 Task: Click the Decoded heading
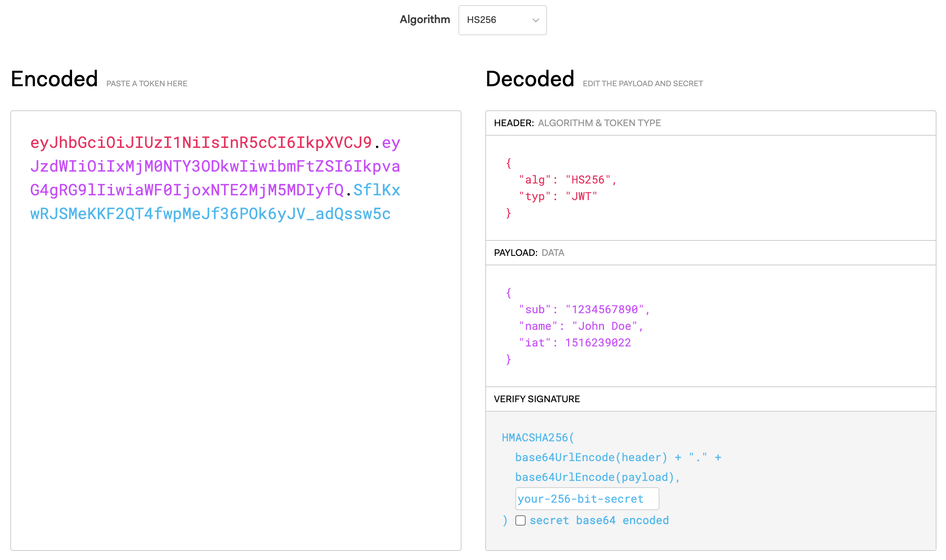[530, 79]
